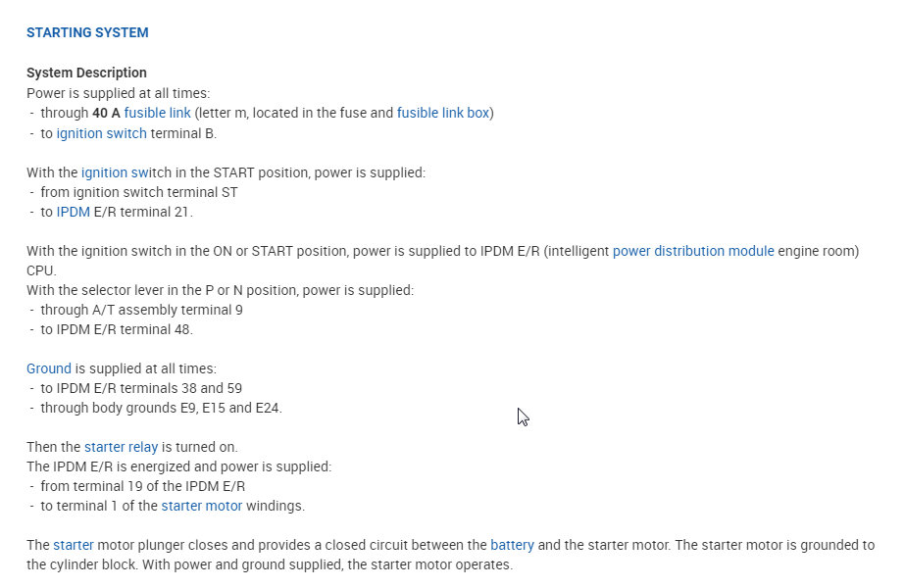904x588 pixels.
Task: Click the bold '40 A' text
Action: click(x=106, y=113)
